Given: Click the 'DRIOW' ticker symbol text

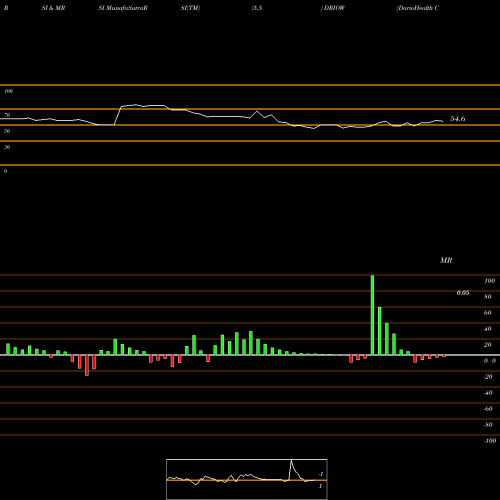Looking at the screenshot, I should click(334, 8).
